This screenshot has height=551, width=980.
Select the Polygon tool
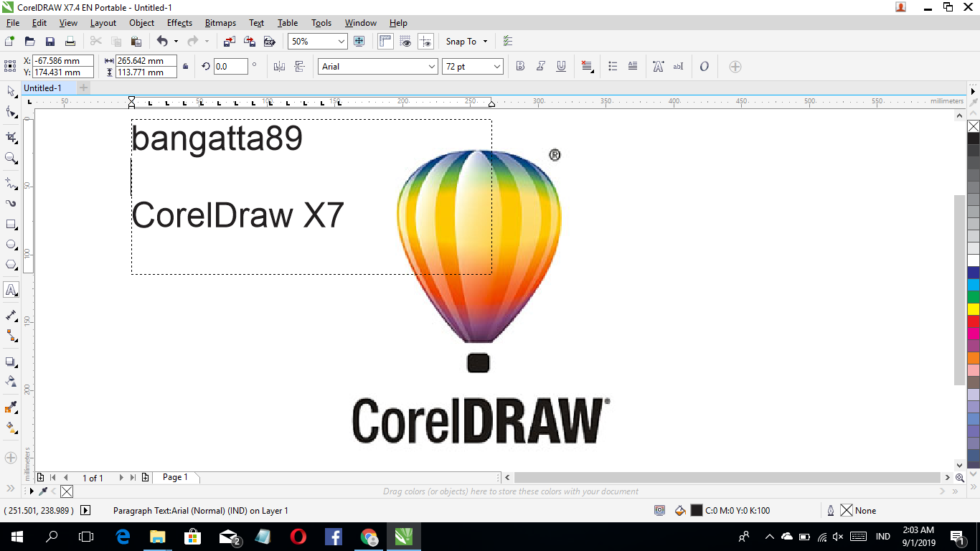[11, 265]
